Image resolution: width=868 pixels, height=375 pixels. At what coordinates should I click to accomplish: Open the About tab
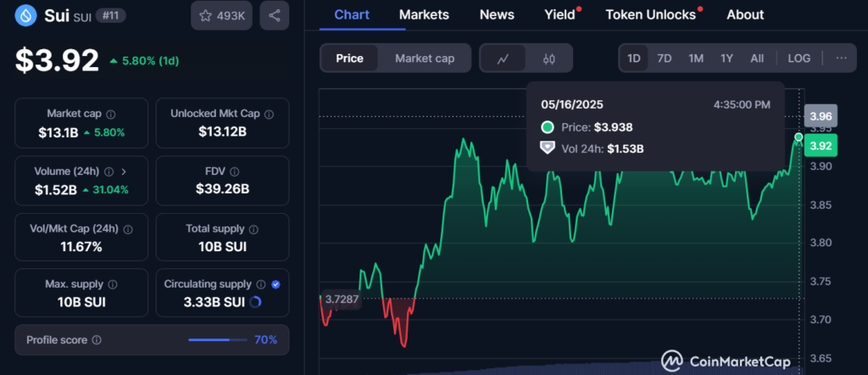pyautogui.click(x=745, y=15)
